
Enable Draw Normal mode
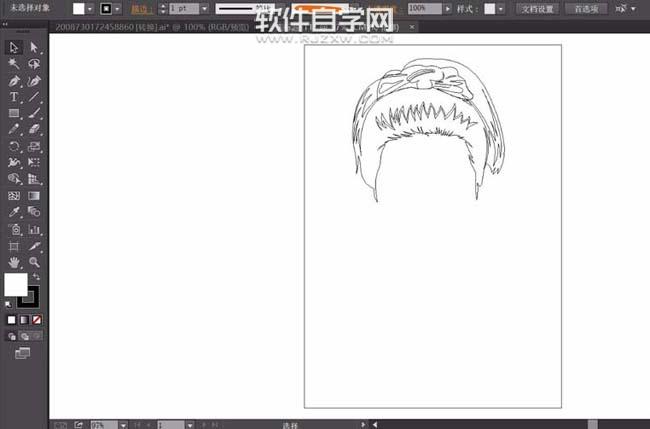pyautogui.click(x=12, y=337)
